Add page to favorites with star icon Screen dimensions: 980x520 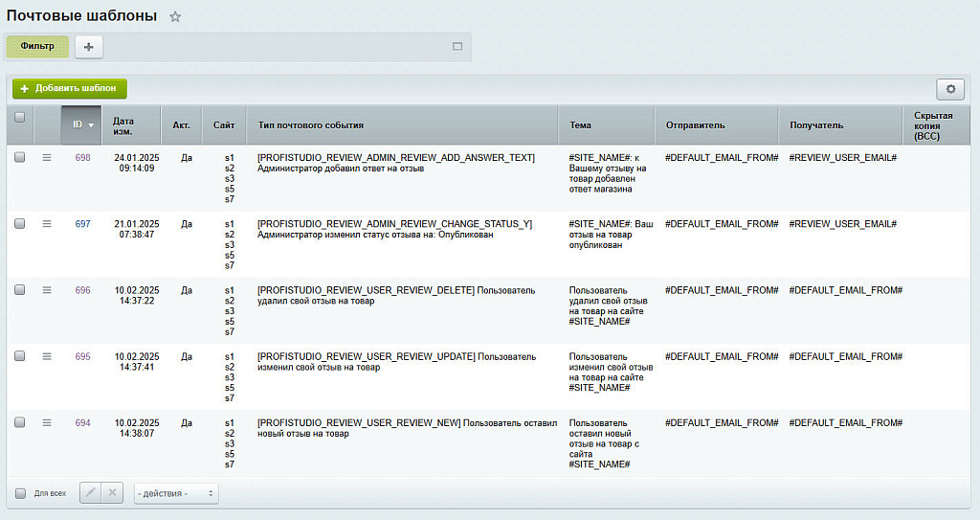[x=175, y=17]
